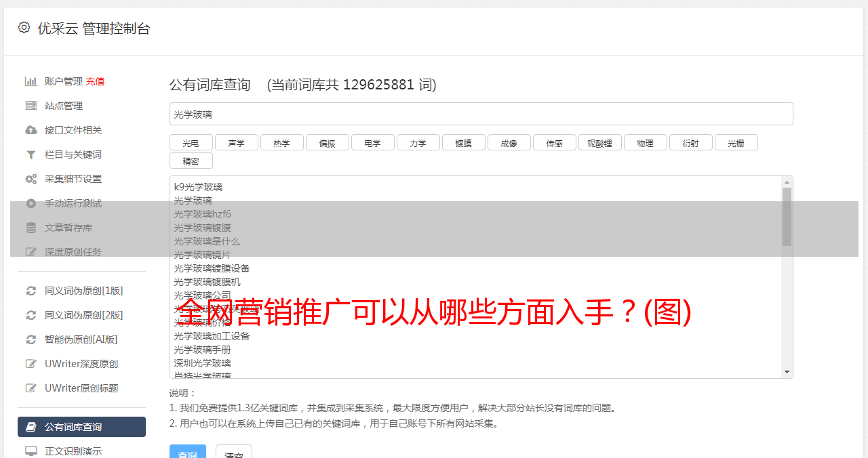Select the 光电 keyword tag

(x=191, y=143)
